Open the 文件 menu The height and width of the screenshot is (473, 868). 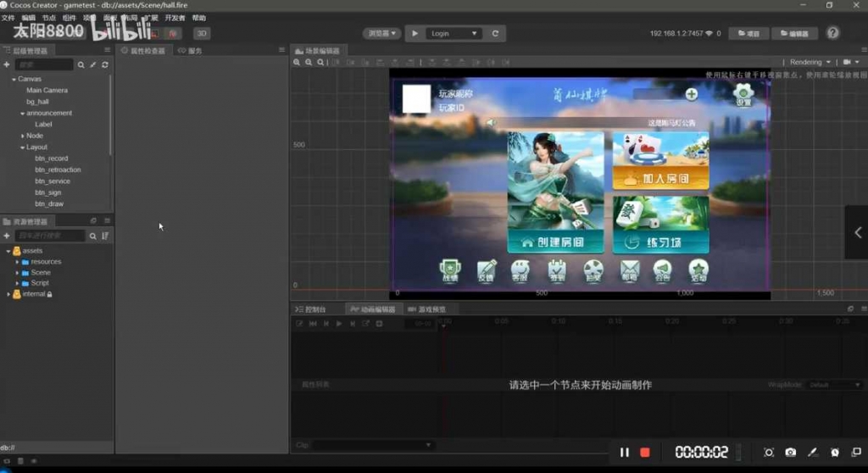[x=8, y=18]
